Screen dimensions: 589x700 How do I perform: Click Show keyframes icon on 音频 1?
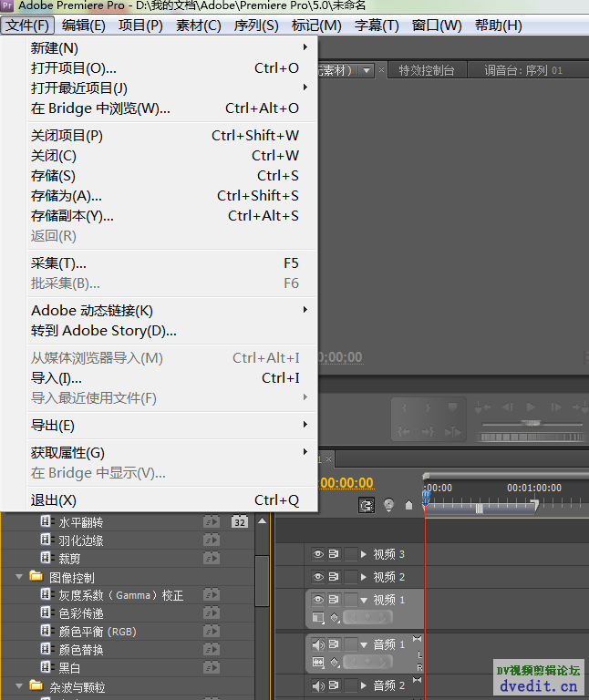(x=335, y=662)
